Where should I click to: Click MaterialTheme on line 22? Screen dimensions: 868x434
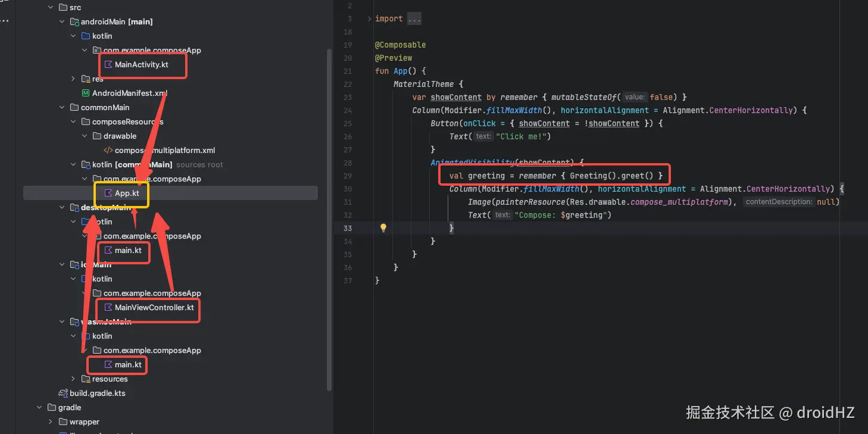[423, 84]
